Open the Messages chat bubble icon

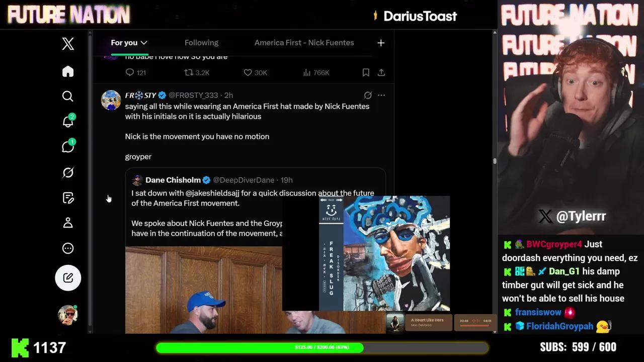pyautogui.click(x=68, y=147)
